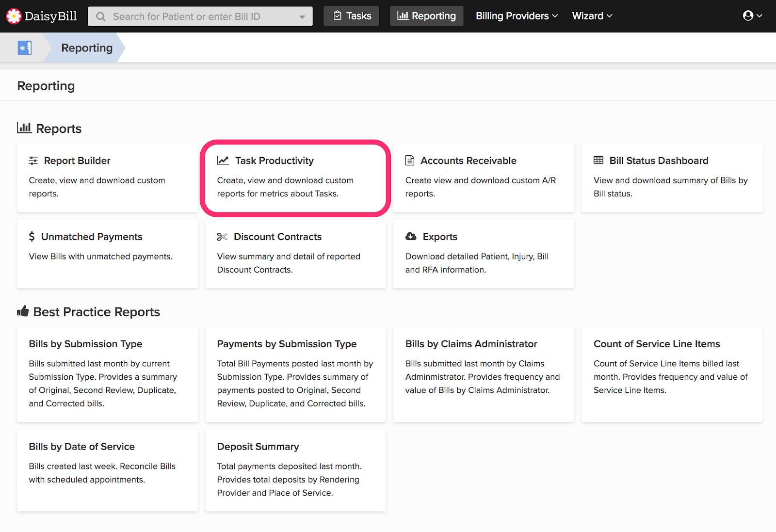
Task: Click the DaisyBill flower logo icon
Action: 14,16
